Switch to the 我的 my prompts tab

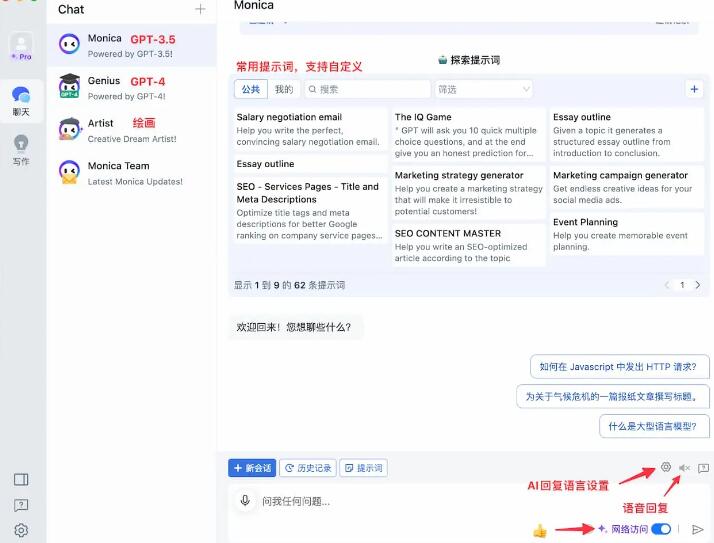284,89
